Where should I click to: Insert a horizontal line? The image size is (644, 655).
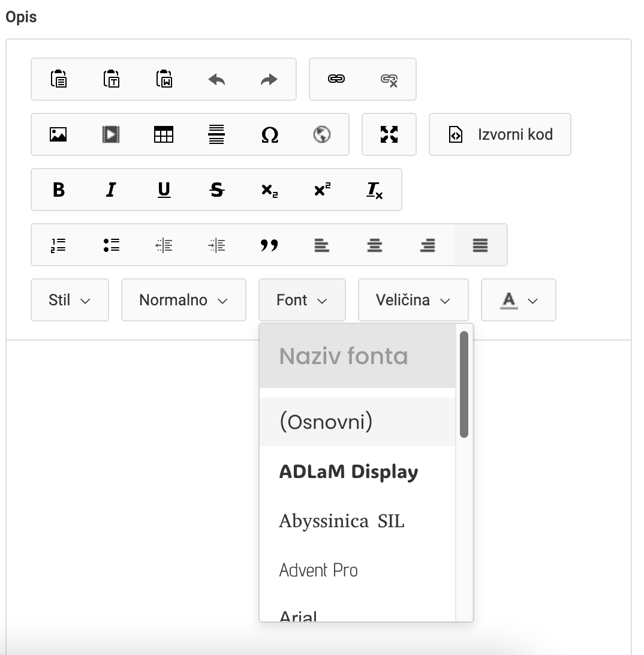click(x=216, y=134)
